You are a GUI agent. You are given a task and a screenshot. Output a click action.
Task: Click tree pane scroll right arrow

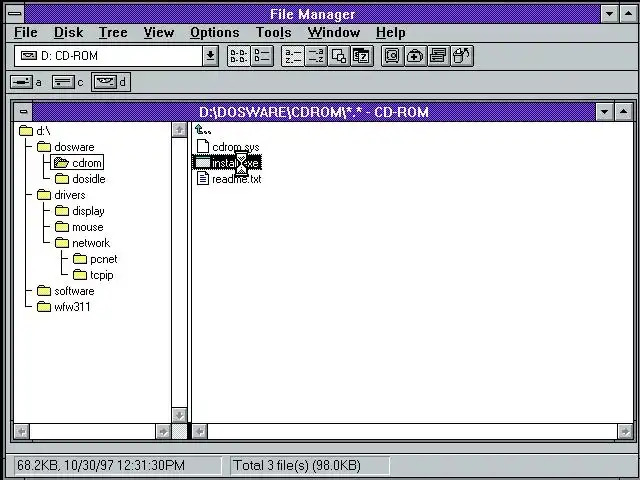(163, 431)
